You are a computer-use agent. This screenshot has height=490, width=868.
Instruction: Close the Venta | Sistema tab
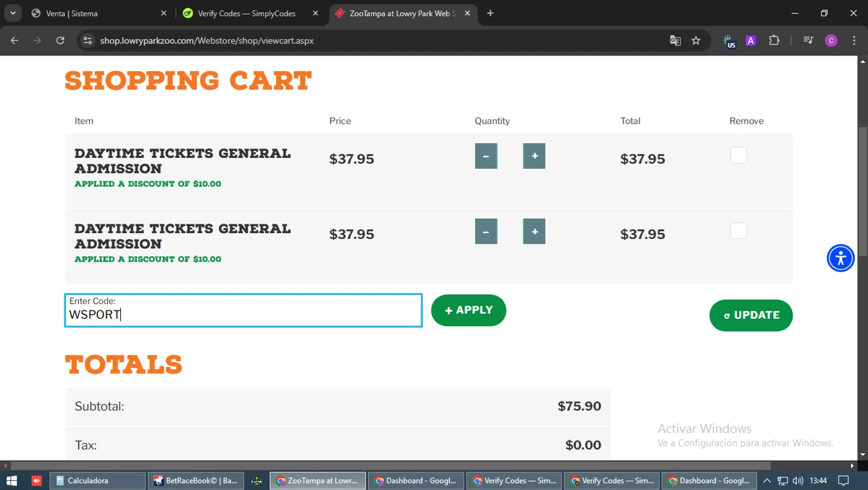tap(163, 13)
